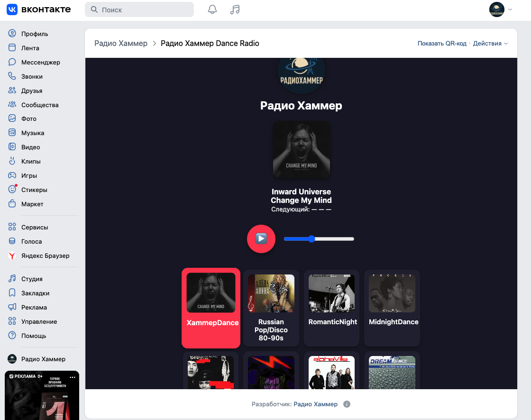This screenshot has height=420, width=531.
Task: Open the Music menu item
Action: pos(33,133)
